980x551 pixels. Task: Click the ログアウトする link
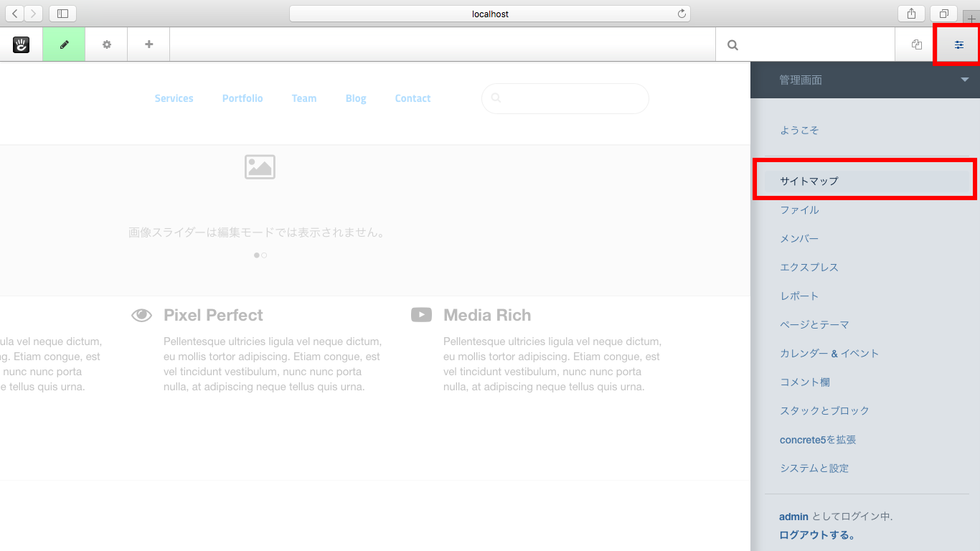point(817,534)
